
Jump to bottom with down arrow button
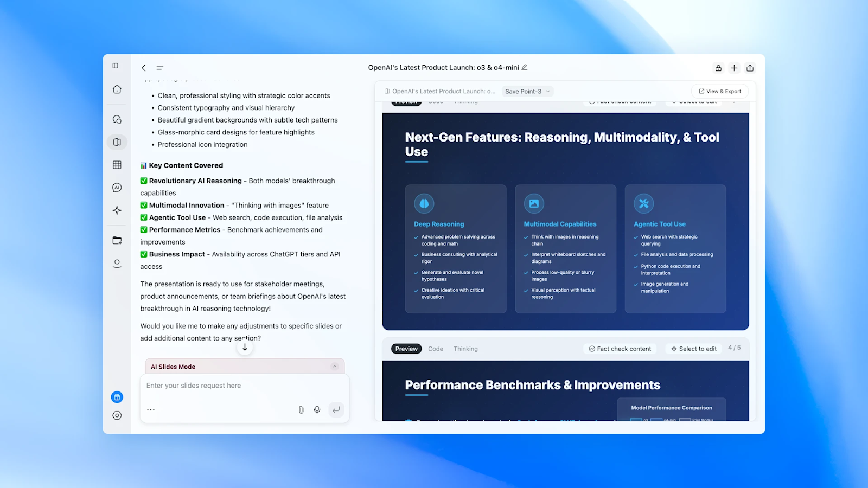pos(245,347)
